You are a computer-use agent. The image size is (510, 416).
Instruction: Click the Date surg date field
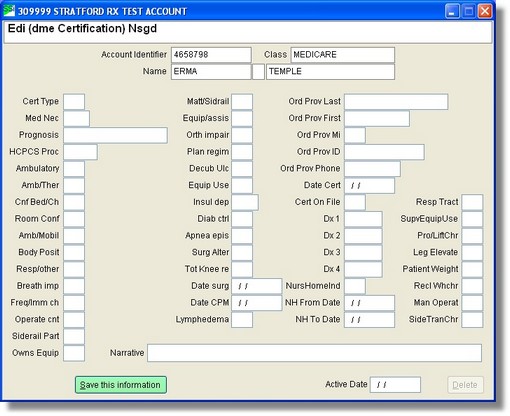click(257, 286)
